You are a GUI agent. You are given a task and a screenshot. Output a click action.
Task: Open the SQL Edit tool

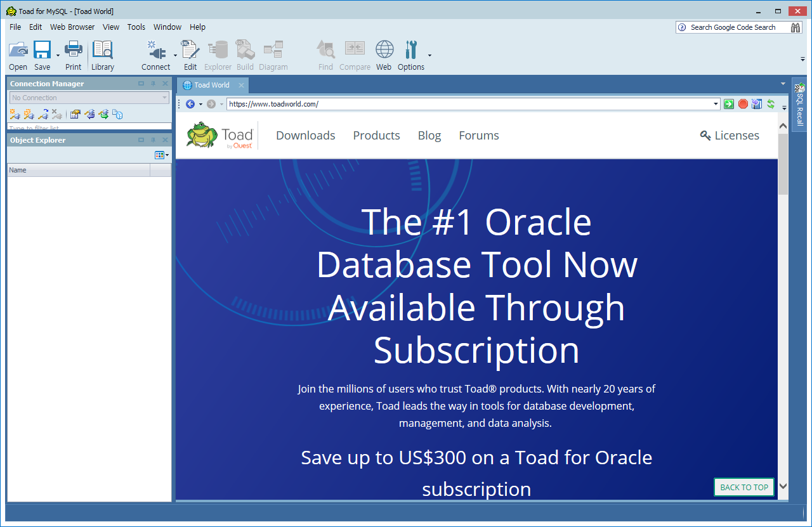point(190,55)
